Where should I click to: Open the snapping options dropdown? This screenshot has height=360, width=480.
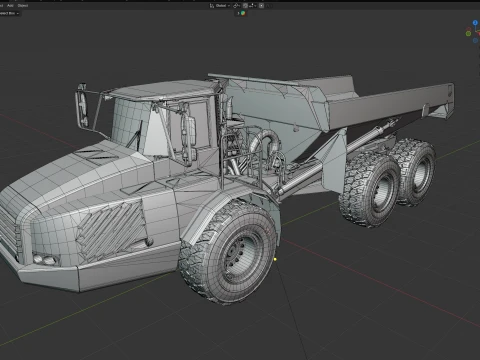pyautogui.click(x=252, y=6)
